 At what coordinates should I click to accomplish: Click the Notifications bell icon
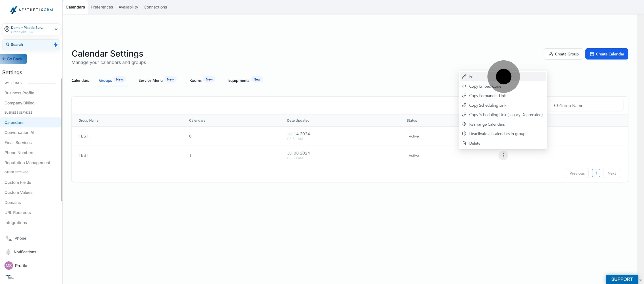pos(8,252)
